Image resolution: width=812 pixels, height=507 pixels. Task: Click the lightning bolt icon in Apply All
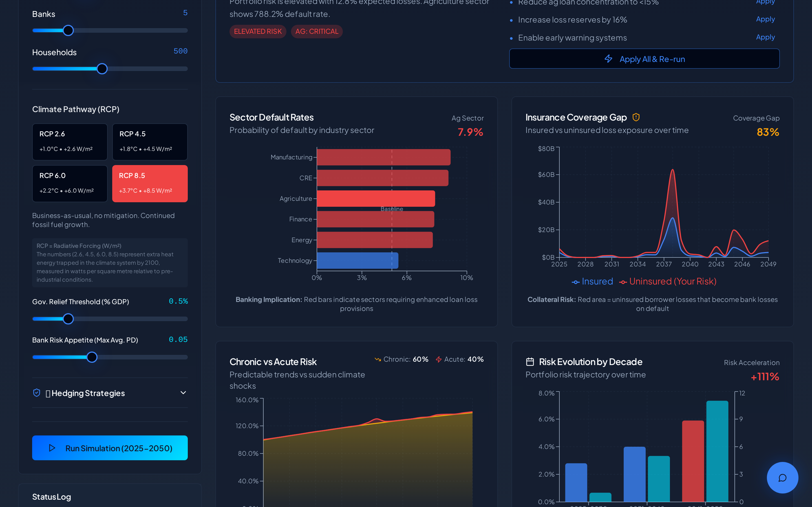pos(608,59)
